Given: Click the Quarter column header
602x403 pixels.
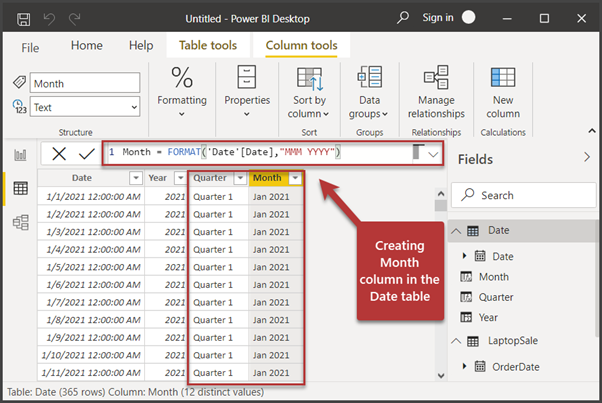Looking at the screenshot, I should pos(210,178).
